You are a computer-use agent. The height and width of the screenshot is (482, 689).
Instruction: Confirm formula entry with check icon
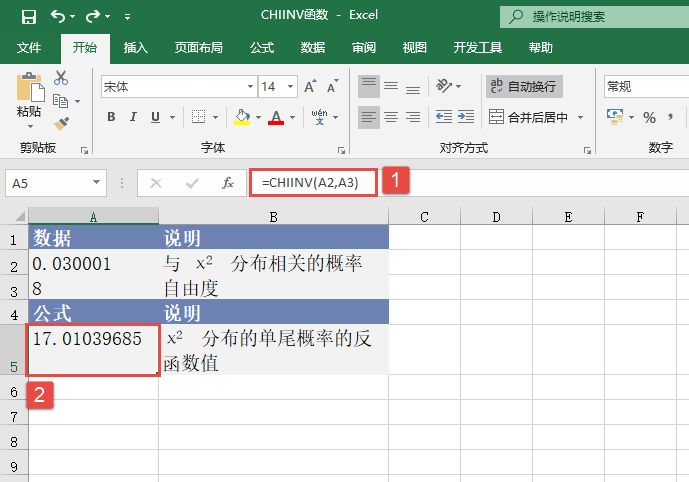click(192, 183)
